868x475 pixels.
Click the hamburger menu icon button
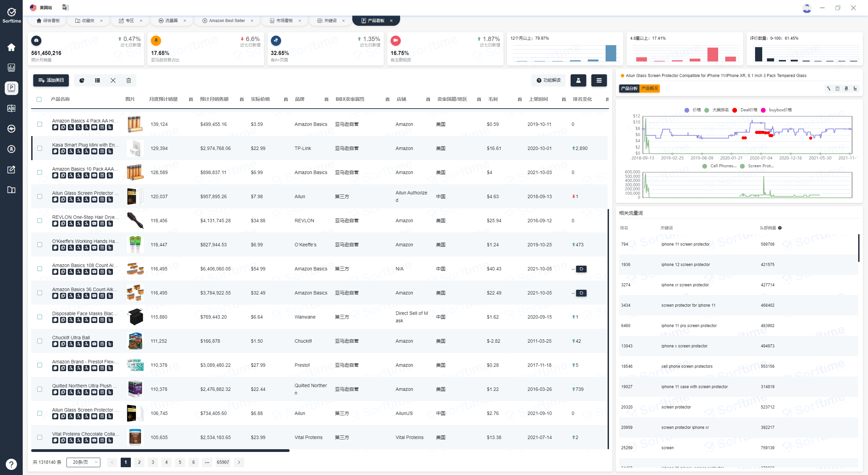pos(599,80)
